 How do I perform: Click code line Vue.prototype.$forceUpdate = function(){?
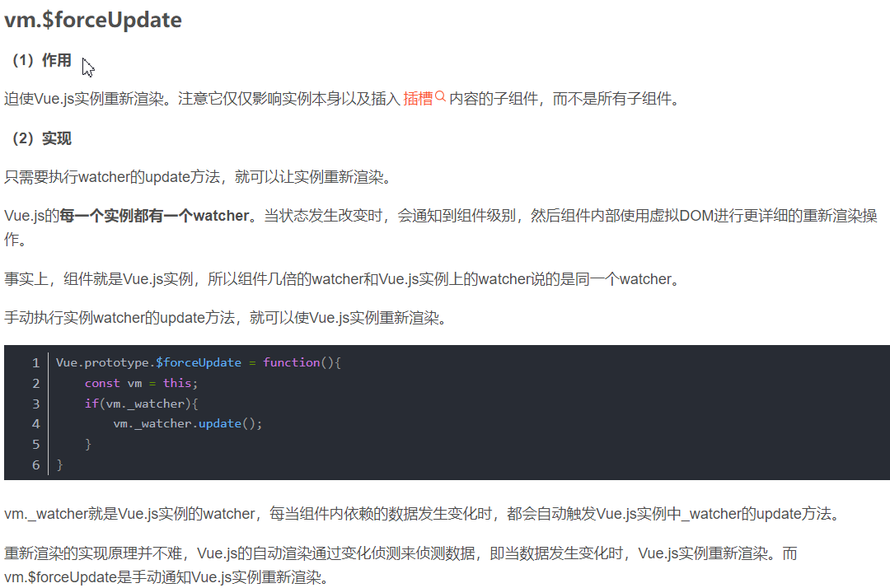198,362
